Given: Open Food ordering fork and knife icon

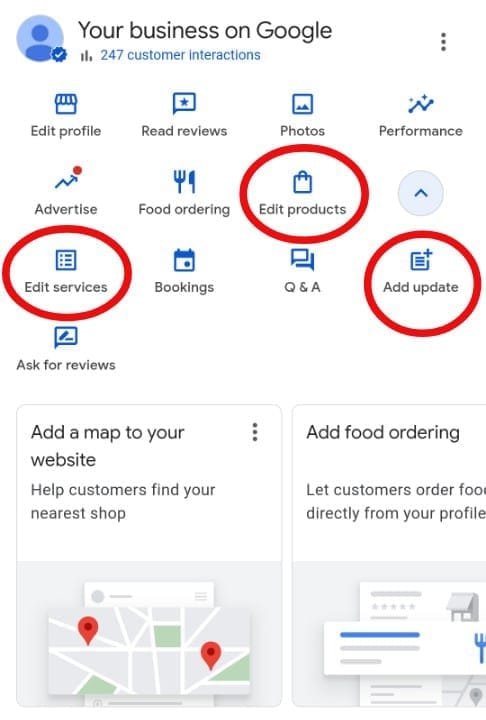Looking at the screenshot, I should 184,181.
